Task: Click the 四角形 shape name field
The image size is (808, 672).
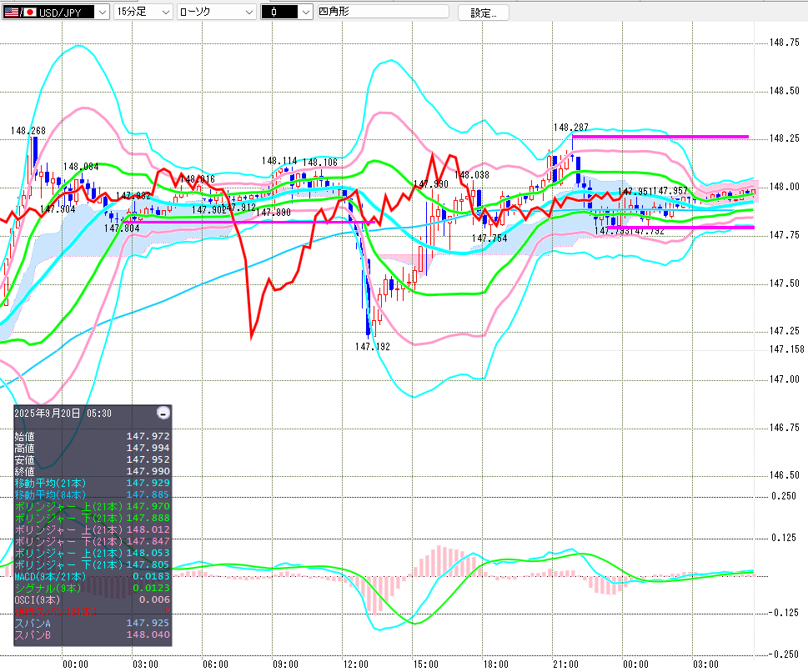Action: point(382,12)
